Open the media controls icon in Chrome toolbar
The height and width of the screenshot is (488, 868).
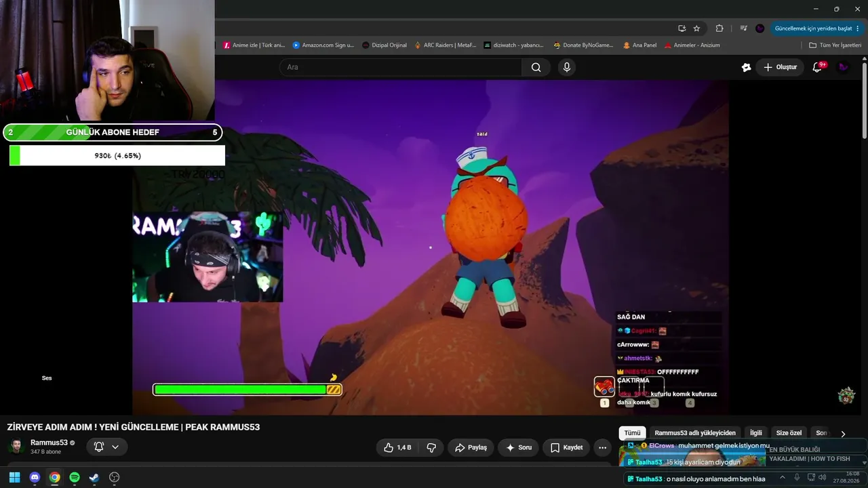pyautogui.click(x=744, y=28)
